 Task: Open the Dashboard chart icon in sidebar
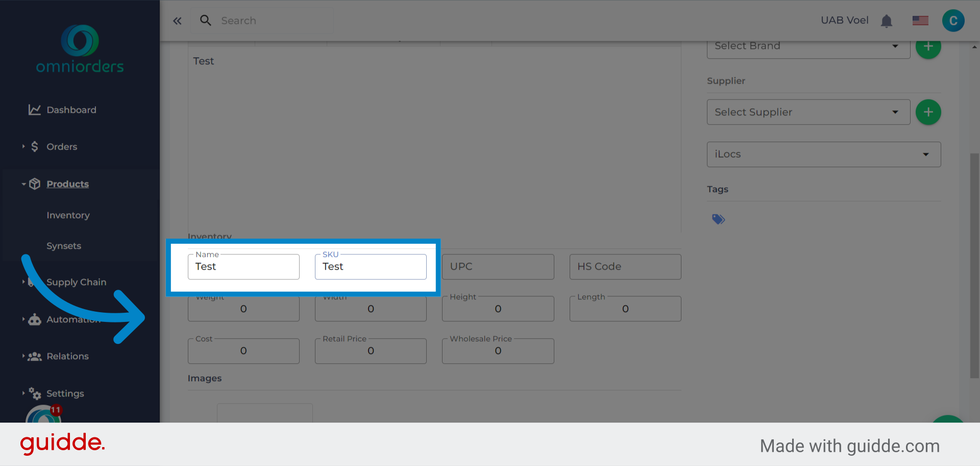(34, 109)
